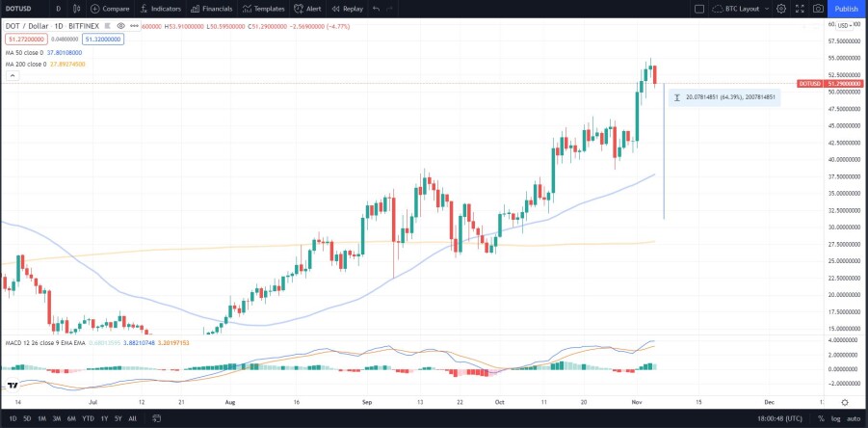Click the price range measurement label 20.07814851

point(724,97)
